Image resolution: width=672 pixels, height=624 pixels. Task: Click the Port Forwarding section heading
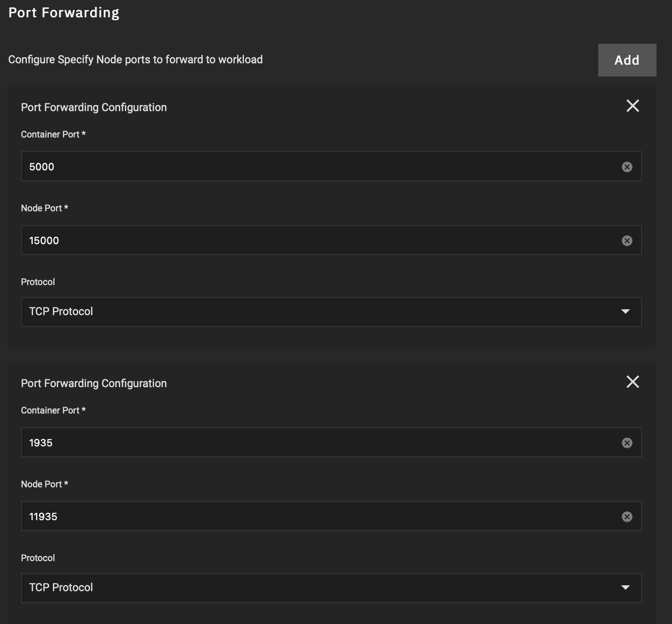click(x=64, y=13)
